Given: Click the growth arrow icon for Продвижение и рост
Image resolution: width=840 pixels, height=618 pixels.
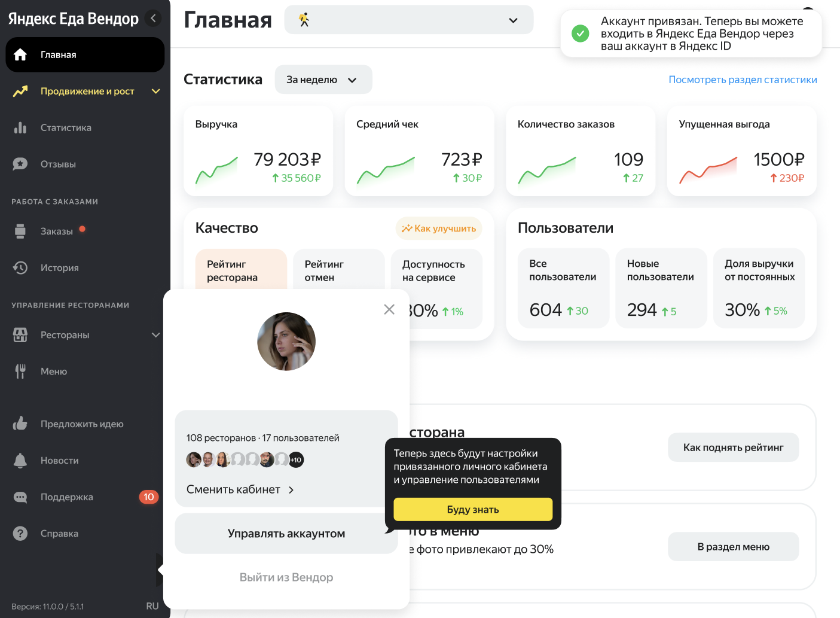Looking at the screenshot, I should pyautogui.click(x=20, y=91).
